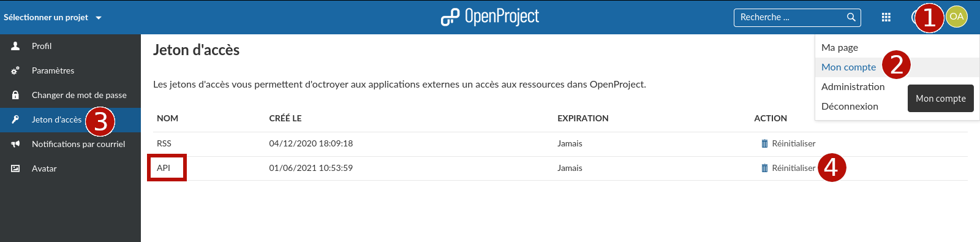Click Jamais in the RSS row

[570, 143]
